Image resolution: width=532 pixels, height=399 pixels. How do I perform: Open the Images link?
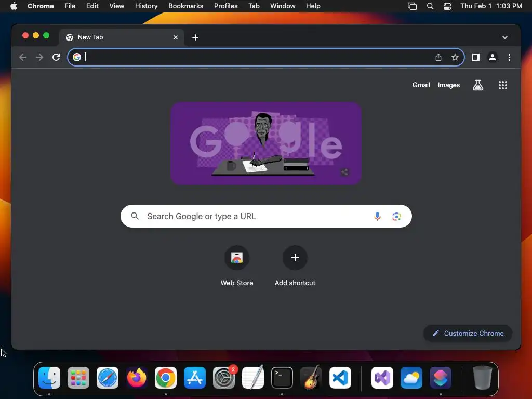point(448,85)
